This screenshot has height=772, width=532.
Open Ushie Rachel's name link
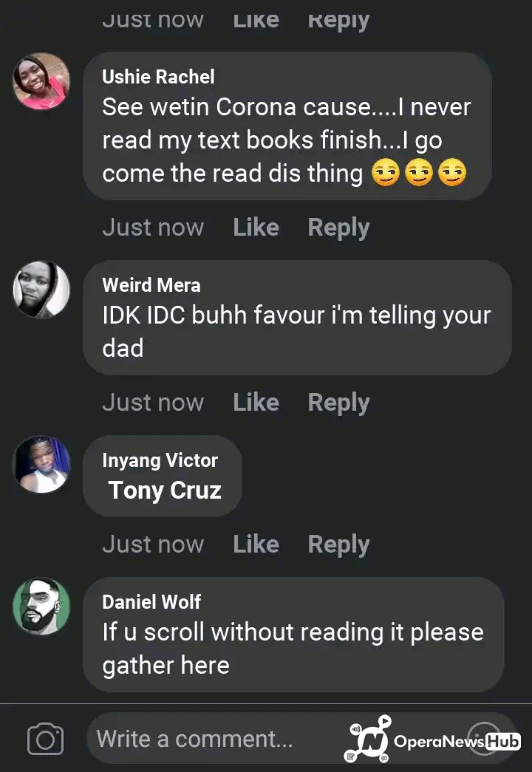click(158, 77)
